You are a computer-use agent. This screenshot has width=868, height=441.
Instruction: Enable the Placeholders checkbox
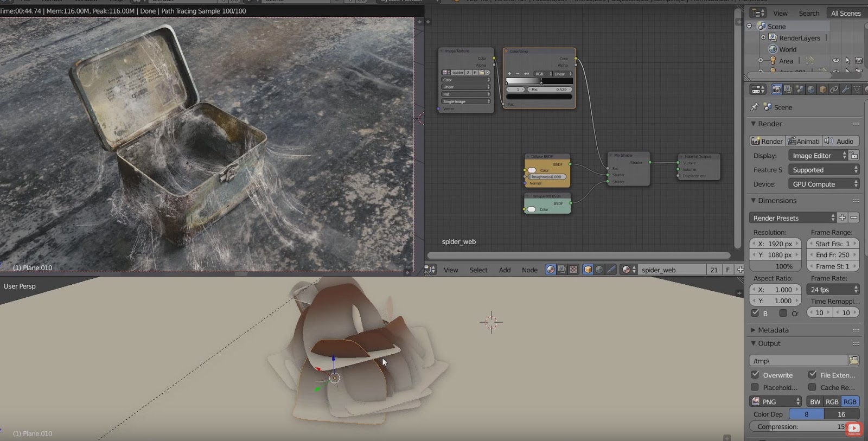pos(755,387)
